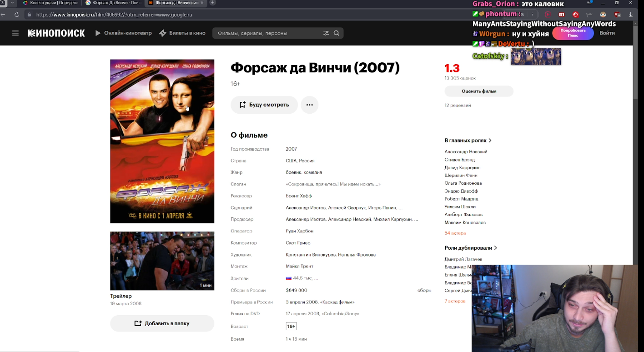This screenshot has height=352, width=644.
Task: Click the red play-circle extension icon
Action: coord(548,15)
